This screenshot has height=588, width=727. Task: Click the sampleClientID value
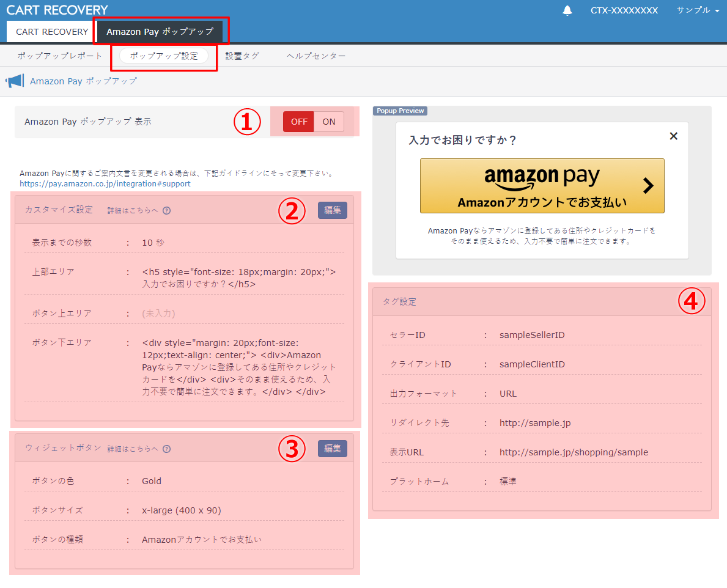pyautogui.click(x=532, y=364)
